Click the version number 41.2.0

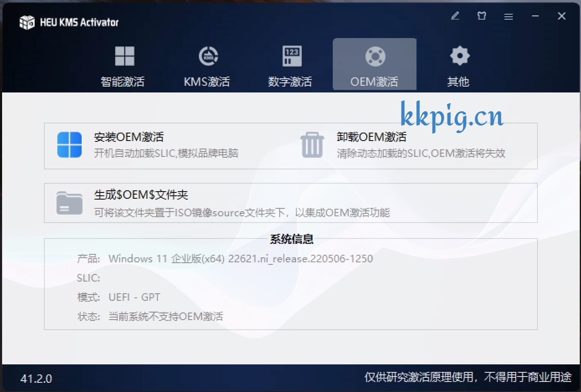tap(36, 379)
